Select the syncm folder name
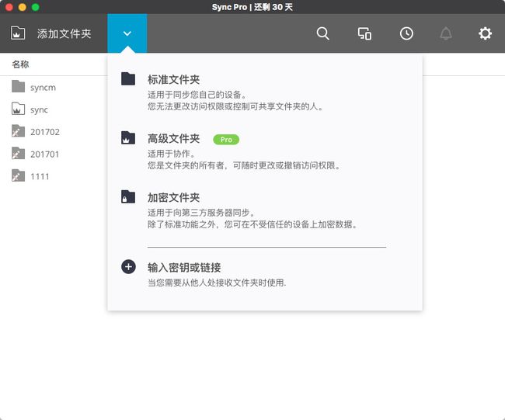505x420 pixels. [44, 88]
